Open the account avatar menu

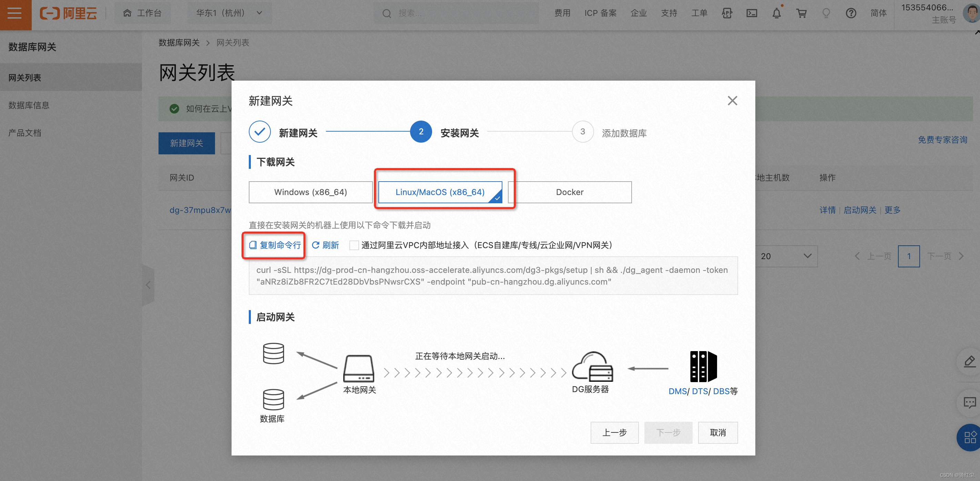coord(971,13)
